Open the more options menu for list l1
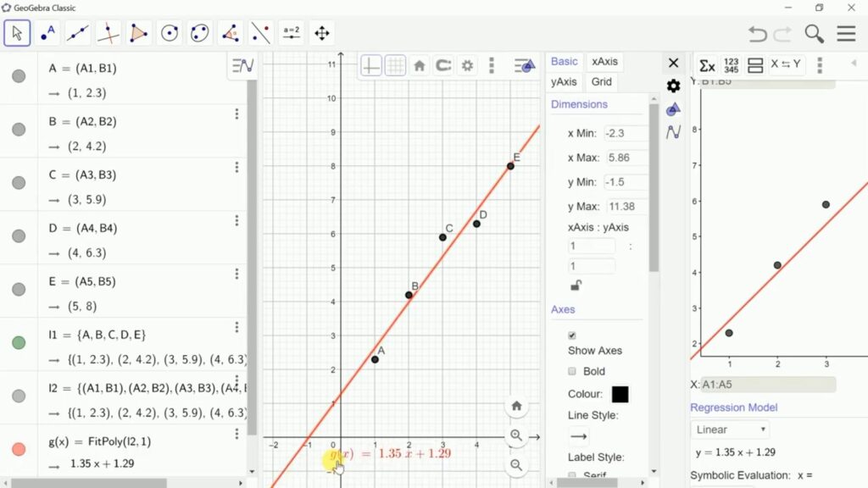The image size is (868, 488). tap(237, 327)
